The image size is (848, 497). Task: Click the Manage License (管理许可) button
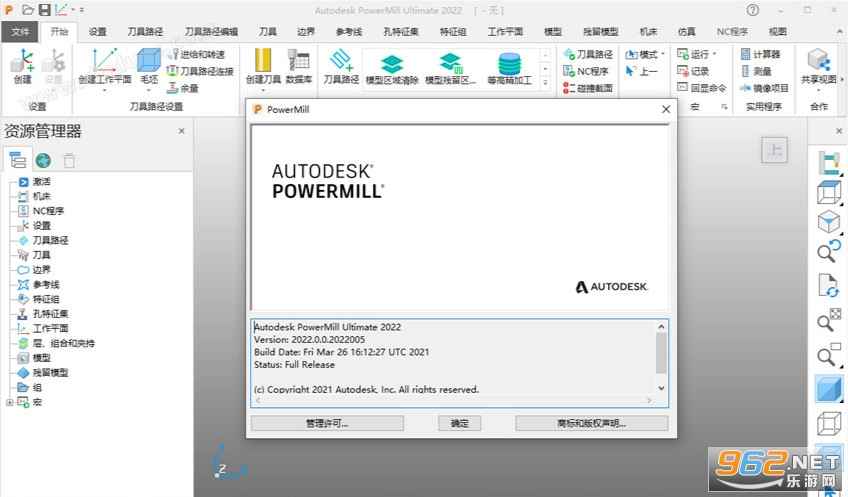coord(327,423)
